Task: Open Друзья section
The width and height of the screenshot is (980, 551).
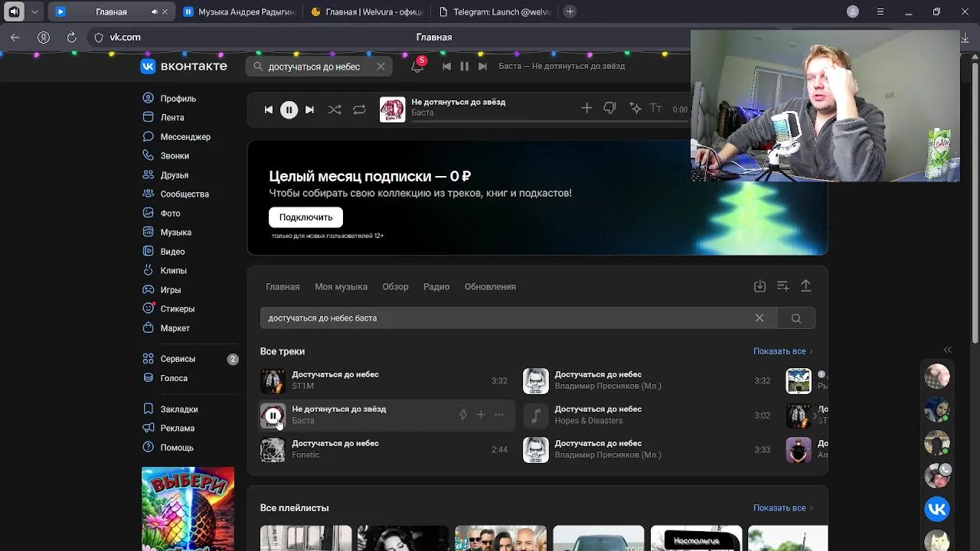Action: (165, 175)
